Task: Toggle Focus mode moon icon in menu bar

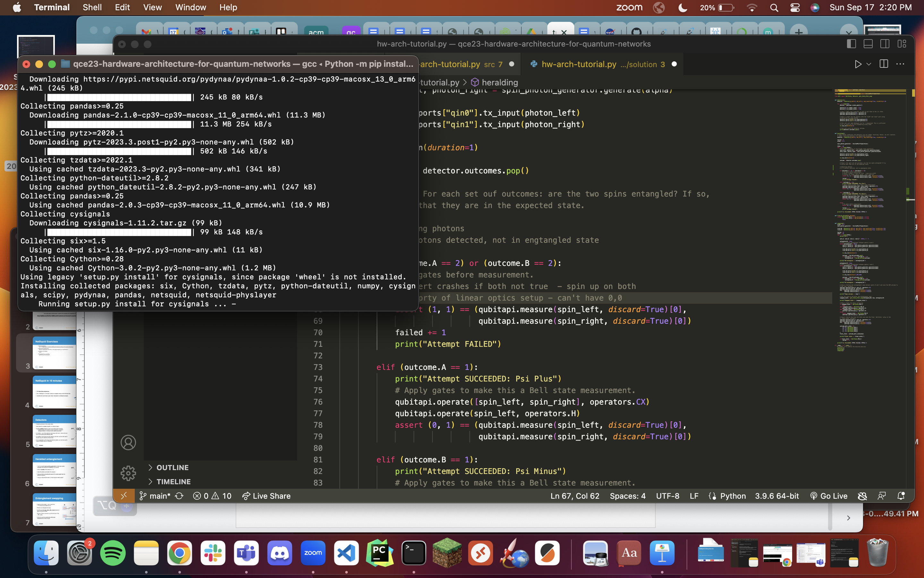Action: click(x=683, y=7)
